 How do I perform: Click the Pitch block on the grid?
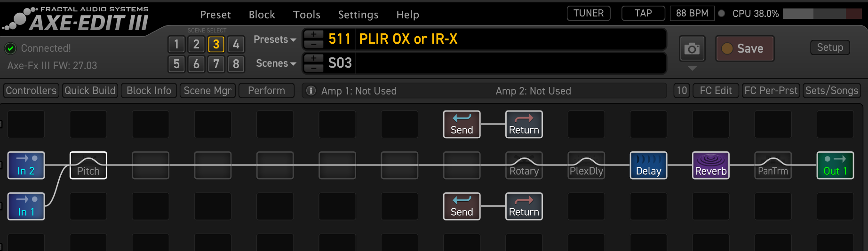point(88,165)
